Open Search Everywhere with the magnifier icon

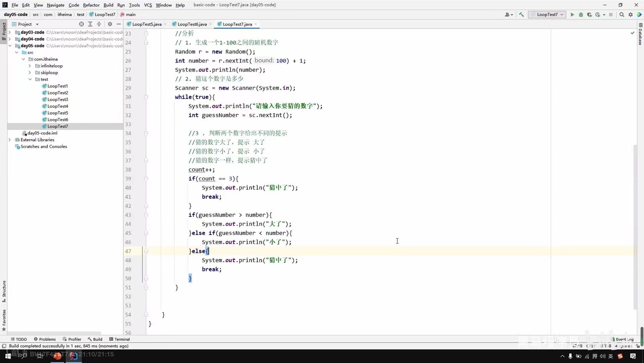point(622,14)
